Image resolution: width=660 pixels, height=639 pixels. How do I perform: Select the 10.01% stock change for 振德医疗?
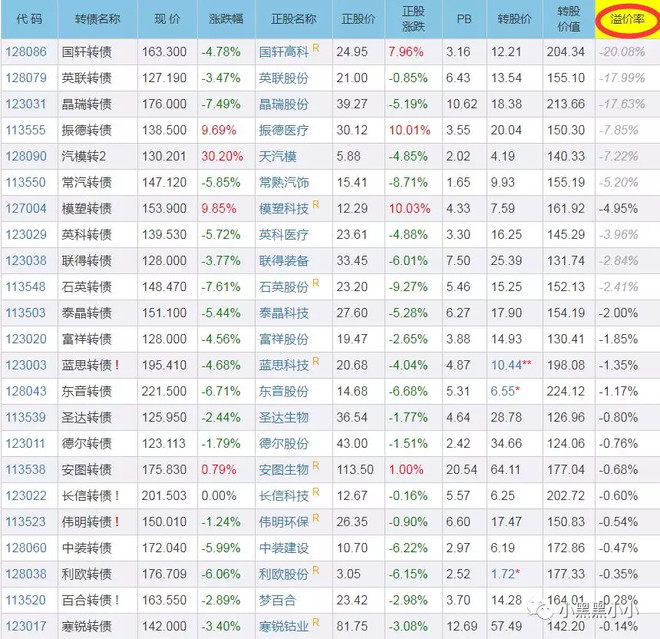tap(409, 130)
